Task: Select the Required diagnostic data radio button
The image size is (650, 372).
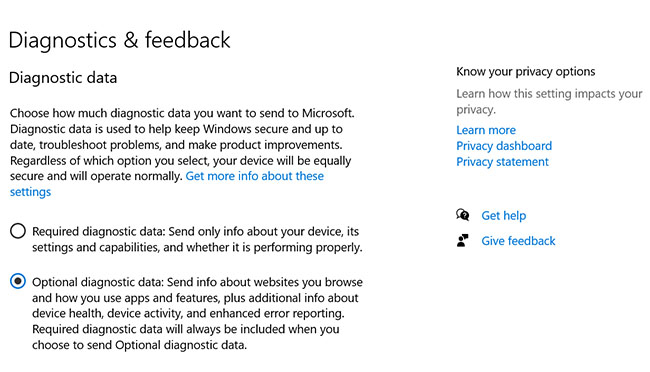Action: coord(18,231)
